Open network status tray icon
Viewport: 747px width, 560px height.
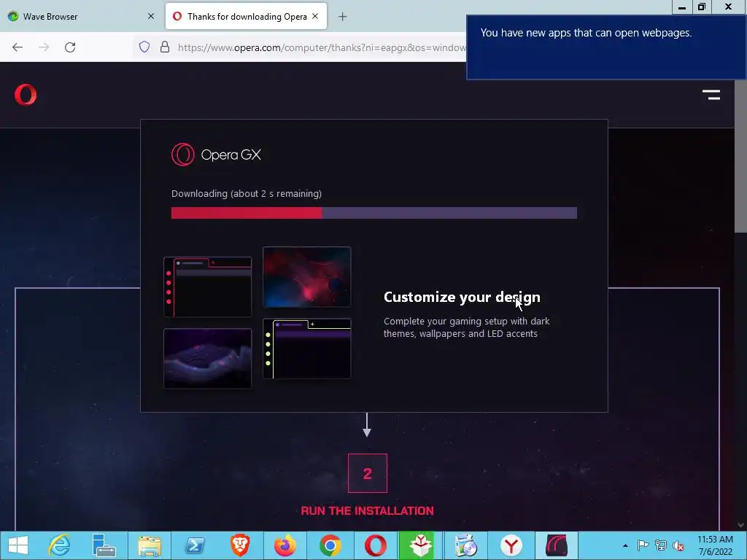coord(661,545)
